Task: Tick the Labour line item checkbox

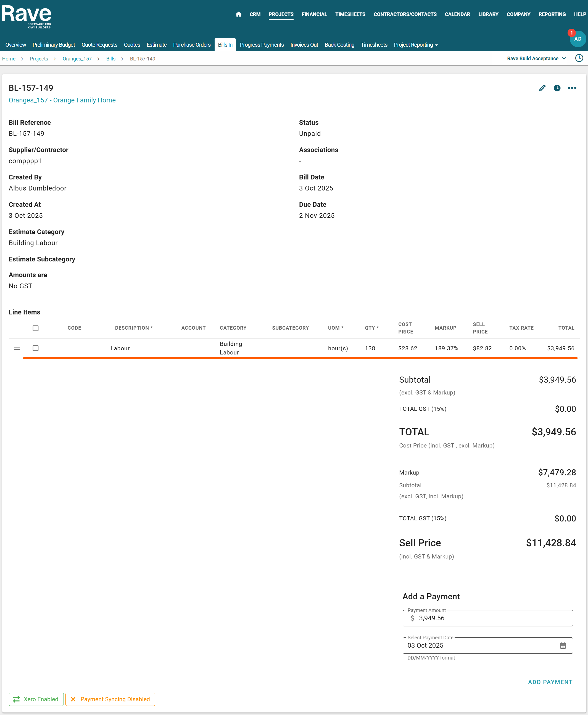Action: click(x=36, y=348)
